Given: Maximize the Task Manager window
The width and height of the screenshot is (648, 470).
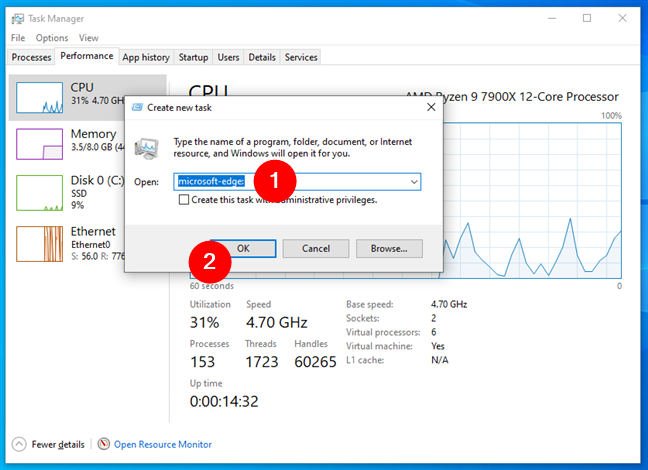Looking at the screenshot, I should click(587, 18).
